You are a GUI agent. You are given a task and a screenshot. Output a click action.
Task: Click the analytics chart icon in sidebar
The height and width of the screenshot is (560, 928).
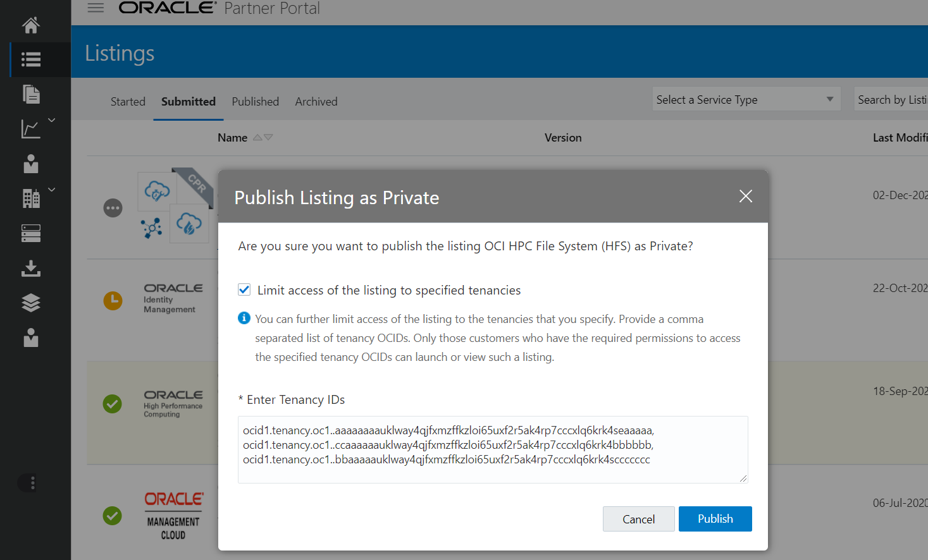click(30, 129)
